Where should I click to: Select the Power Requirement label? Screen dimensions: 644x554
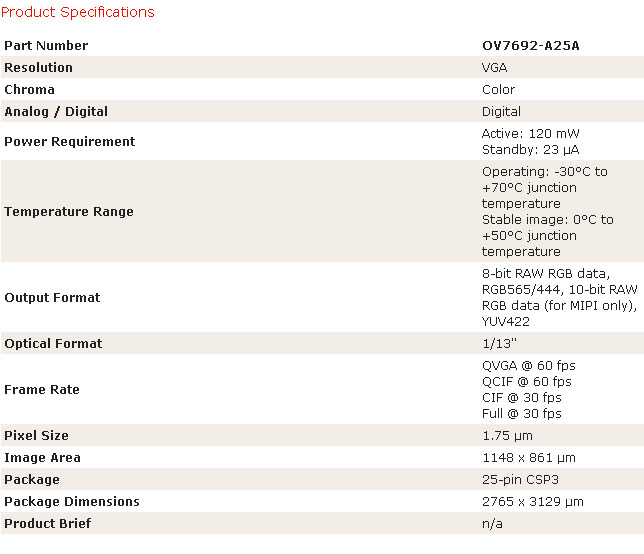(x=69, y=142)
